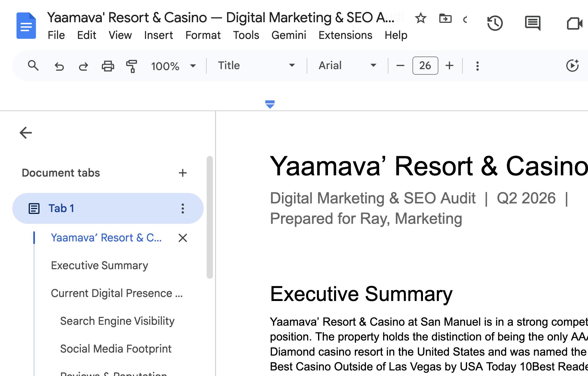
Task: Click the Document tabs label
Action: point(61,173)
